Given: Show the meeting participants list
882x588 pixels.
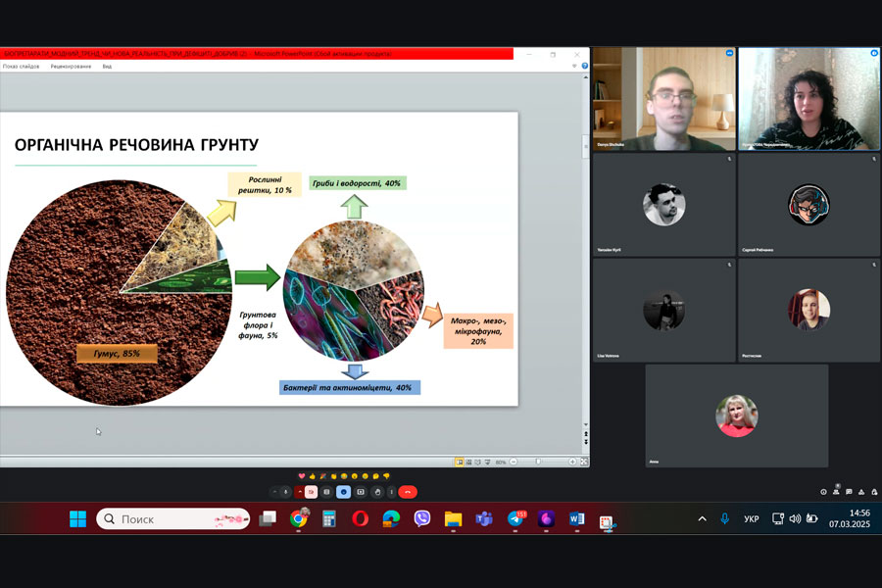Looking at the screenshot, I should coord(836,492).
